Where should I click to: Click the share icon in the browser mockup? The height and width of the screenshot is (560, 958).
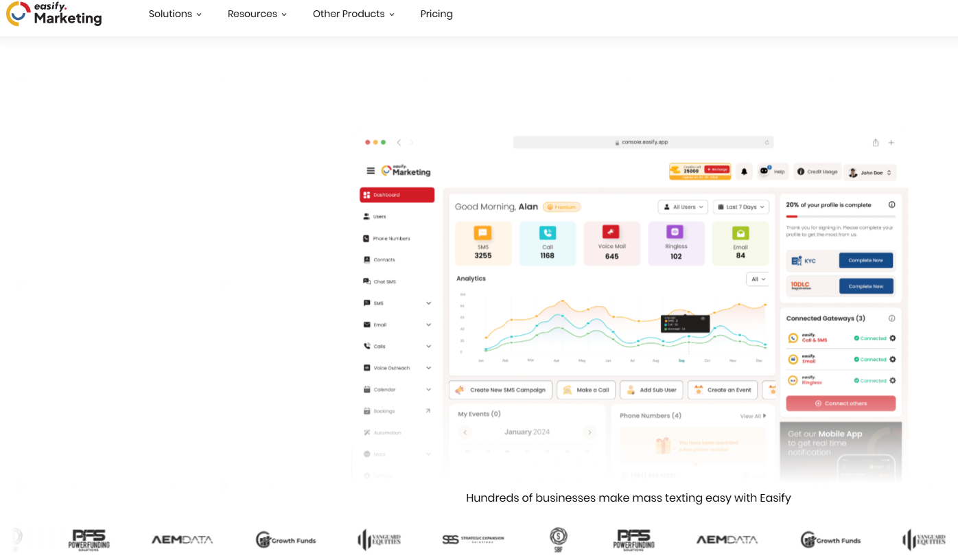876,142
